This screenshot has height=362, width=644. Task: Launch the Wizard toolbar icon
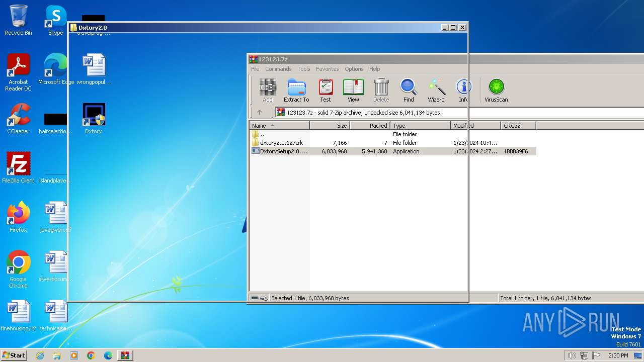436,90
